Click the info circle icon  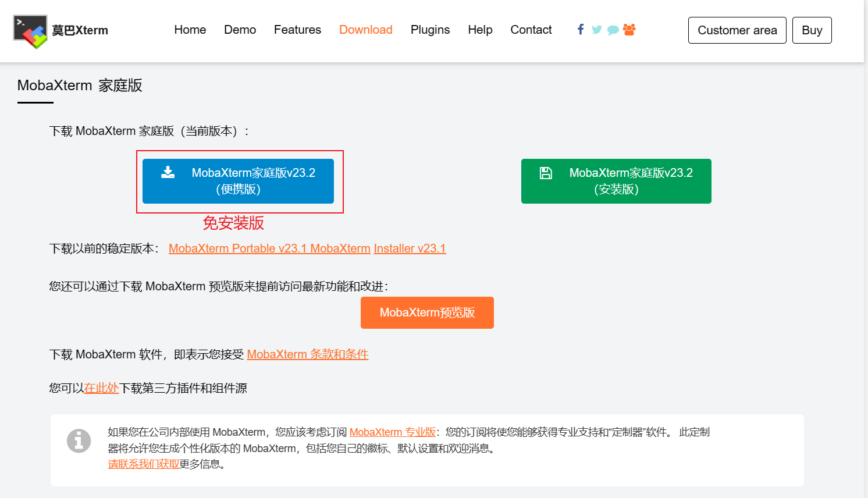[79, 440]
